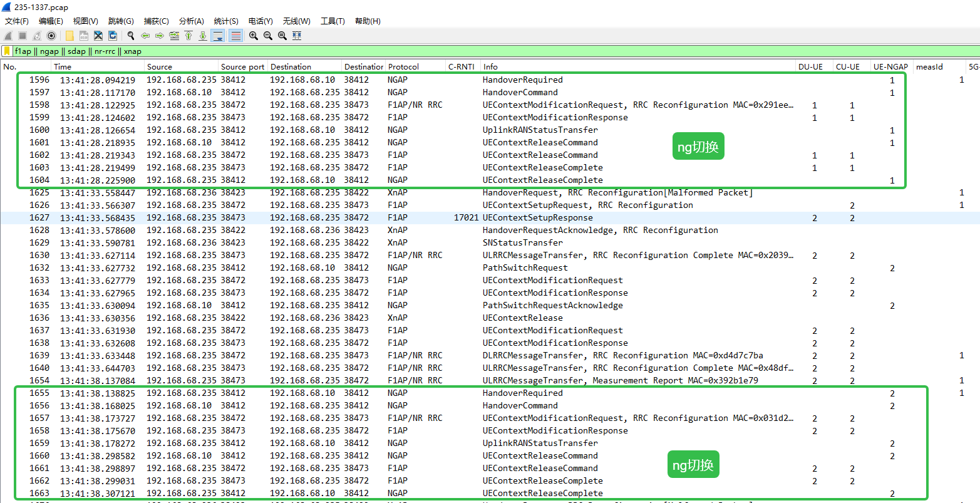Jump to the first packet
Image resolution: width=980 pixels, height=503 pixels.
pyautogui.click(x=188, y=36)
